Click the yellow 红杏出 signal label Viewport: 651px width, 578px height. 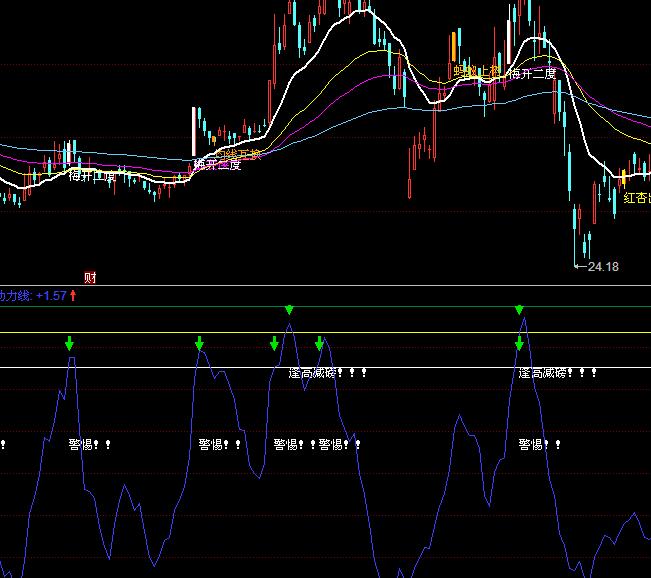pyautogui.click(x=636, y=198)
